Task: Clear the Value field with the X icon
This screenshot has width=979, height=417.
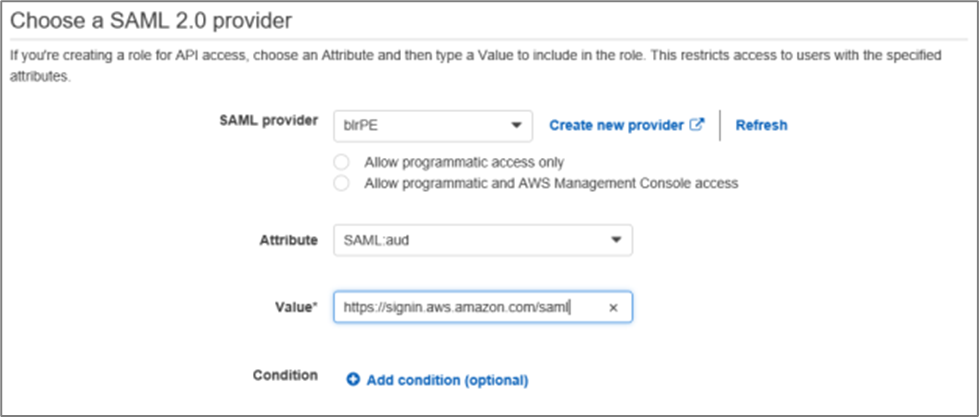Action: pos(614,308)
